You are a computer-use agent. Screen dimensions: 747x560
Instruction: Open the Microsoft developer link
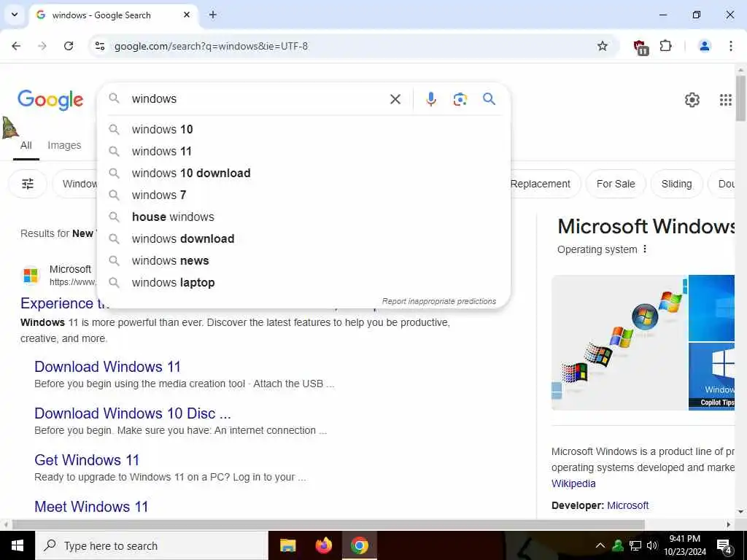[x=628, y=506]
